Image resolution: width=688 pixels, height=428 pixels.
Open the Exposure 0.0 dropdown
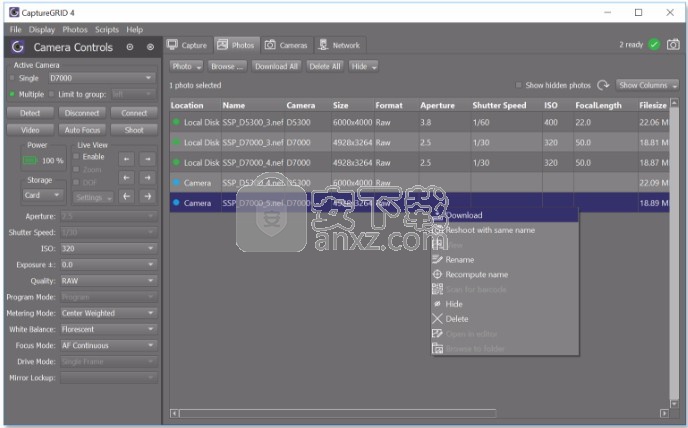(x=108, y=265)
